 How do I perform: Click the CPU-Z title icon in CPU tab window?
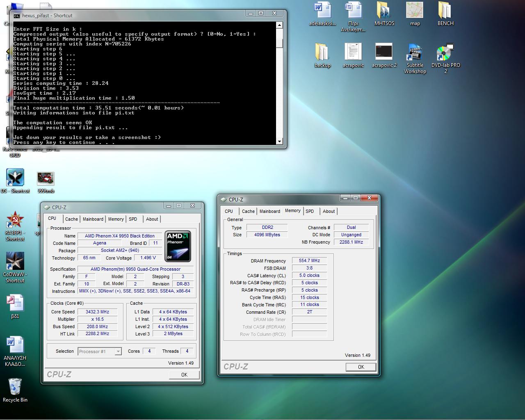47,208
